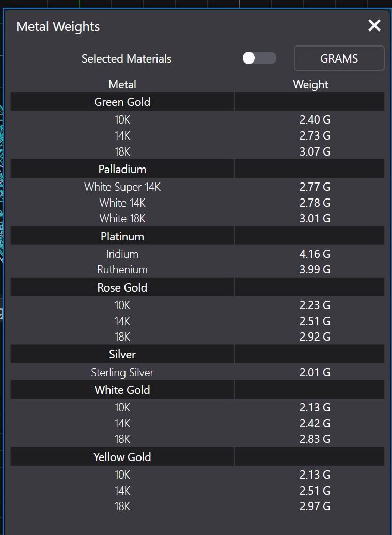Click the Selected Materials label
392x535 pixels.
(127, 58)
